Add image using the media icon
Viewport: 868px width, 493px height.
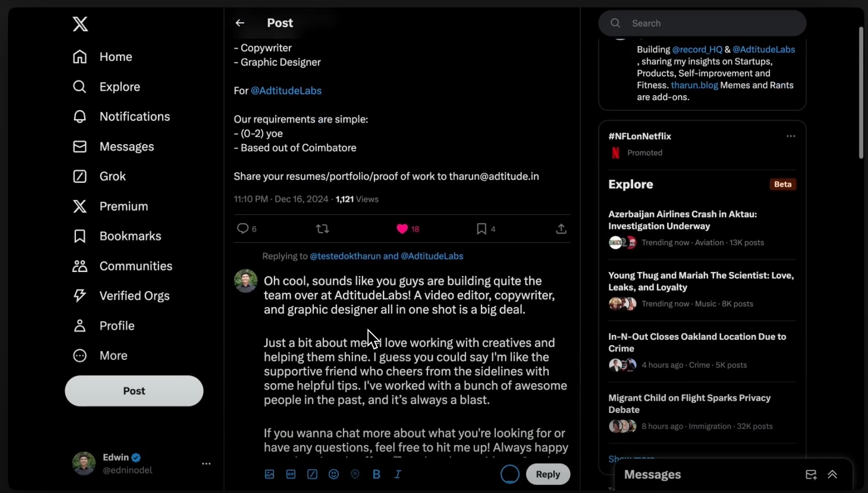pyautogui.click(x=269, y=474)
